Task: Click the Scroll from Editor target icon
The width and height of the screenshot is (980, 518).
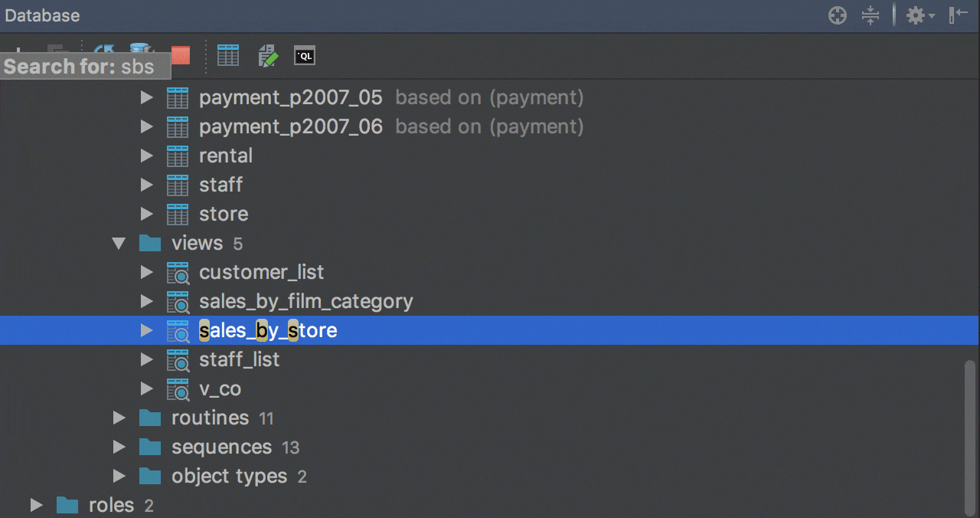Action: tap(838, 15)
